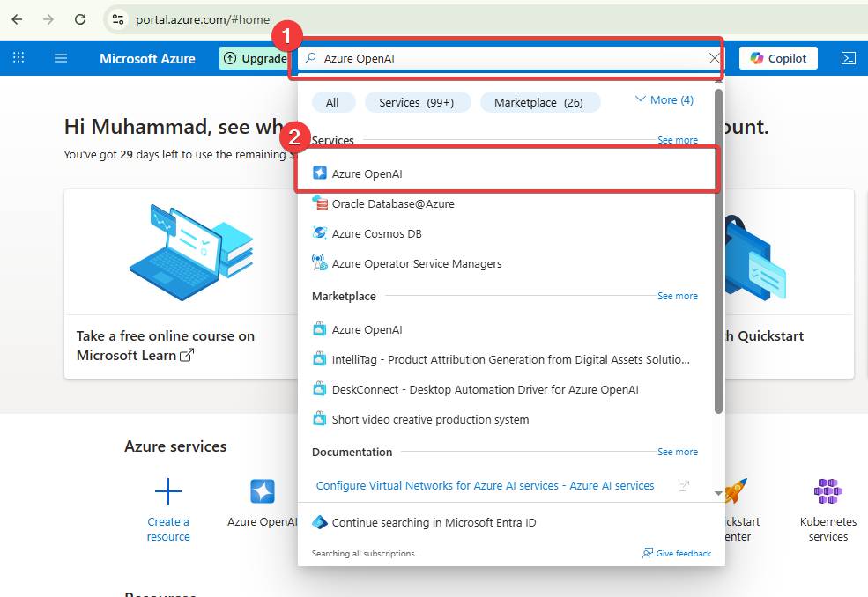Open IntelliTag Product Attribution listing
The width and height of the screenshot is (868, 597).
click(507, 359)
